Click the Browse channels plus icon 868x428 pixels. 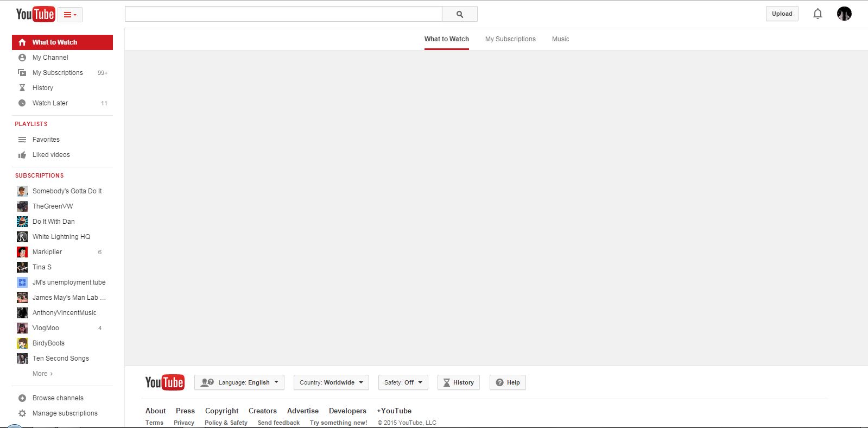tap(22, 398)
